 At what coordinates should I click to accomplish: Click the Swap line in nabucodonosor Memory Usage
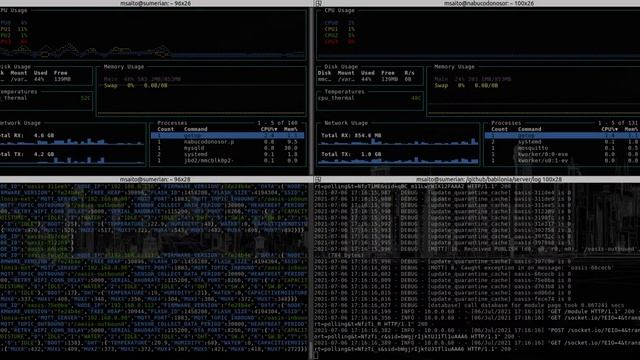tap(466, 86)
